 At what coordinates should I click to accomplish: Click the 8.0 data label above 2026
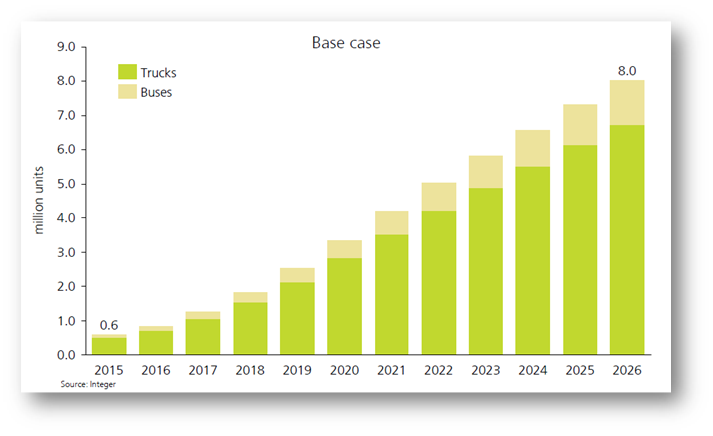tap(627, 71)
